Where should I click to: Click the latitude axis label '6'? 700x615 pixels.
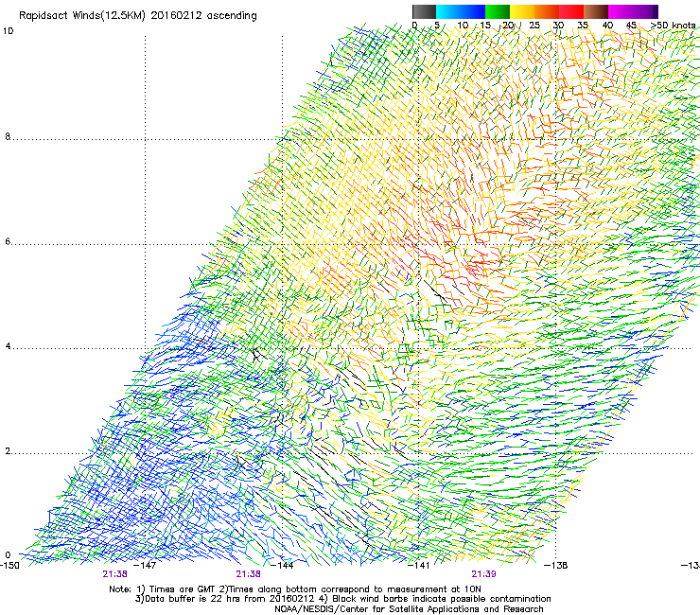pyautogui.click(x=8, y=241)
